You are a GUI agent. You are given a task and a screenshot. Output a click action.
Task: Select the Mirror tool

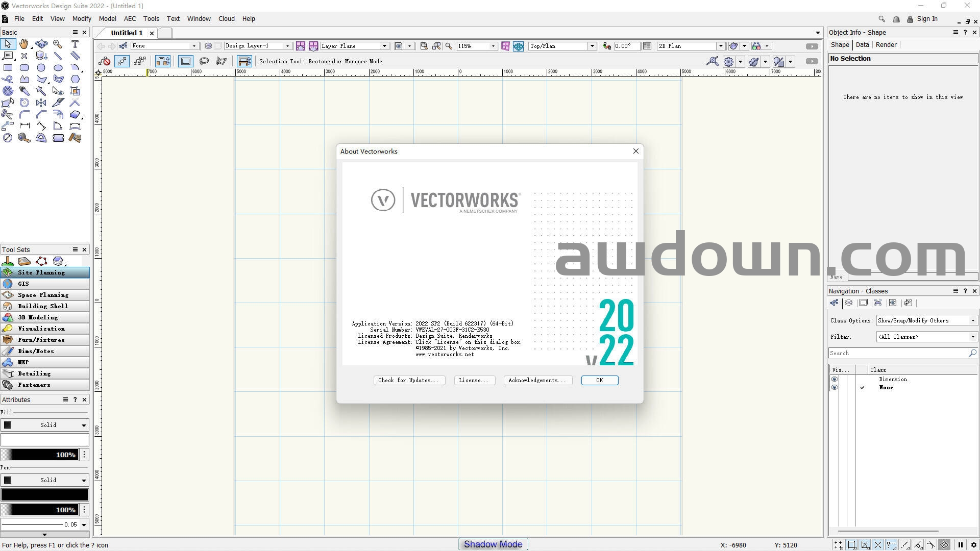tap(41, 103)
